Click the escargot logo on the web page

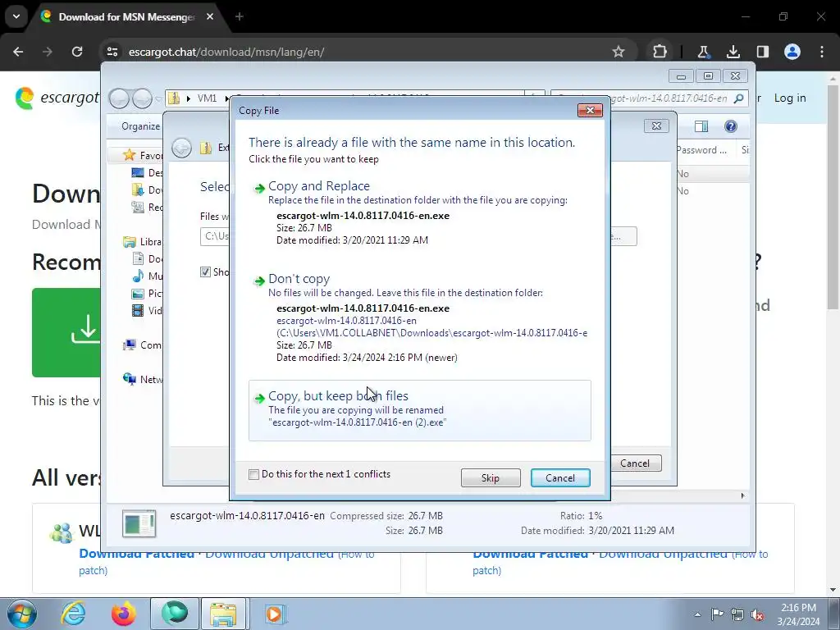[57, 98]
